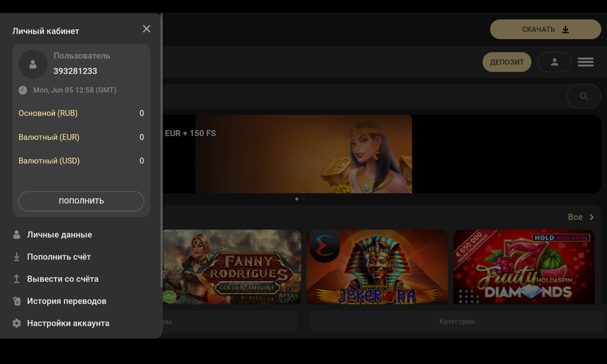Click the chevron arrow next to Все
The width and height of the screenshot is (607, 364).
click(592, 217)
